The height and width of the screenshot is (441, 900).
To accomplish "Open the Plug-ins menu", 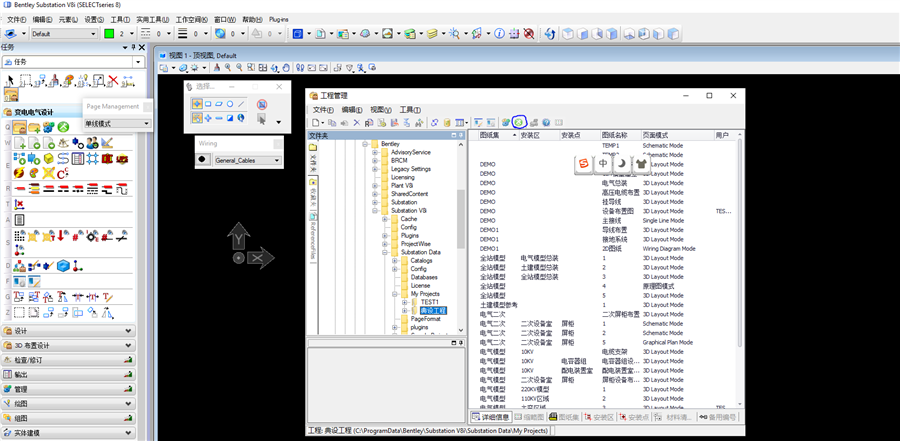I will (278, 20).
